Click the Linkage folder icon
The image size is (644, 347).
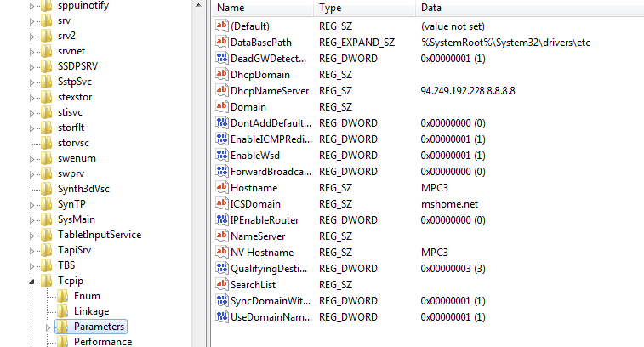coord(62,311)
